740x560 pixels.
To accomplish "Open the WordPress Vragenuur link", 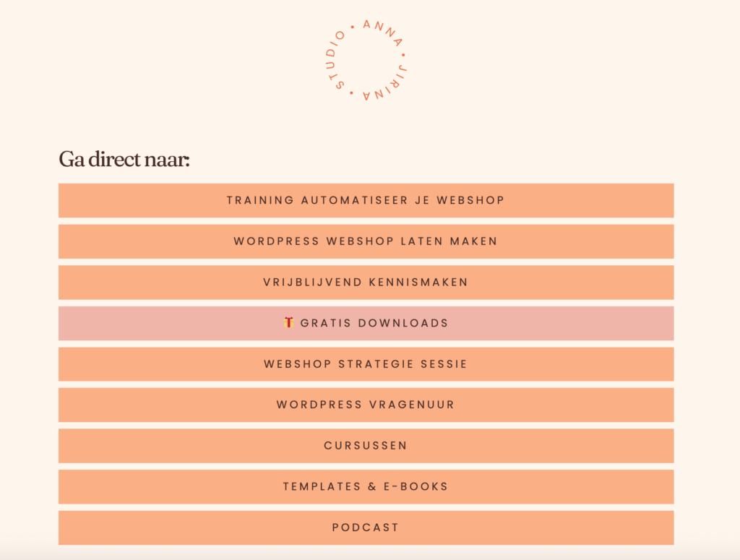I will 366,405.
